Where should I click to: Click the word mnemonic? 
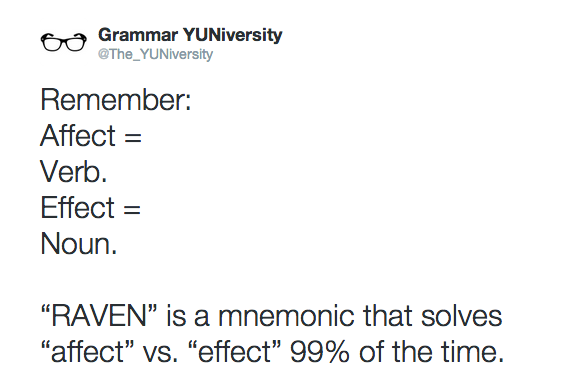pyautogui.click(x=286, y=316)
